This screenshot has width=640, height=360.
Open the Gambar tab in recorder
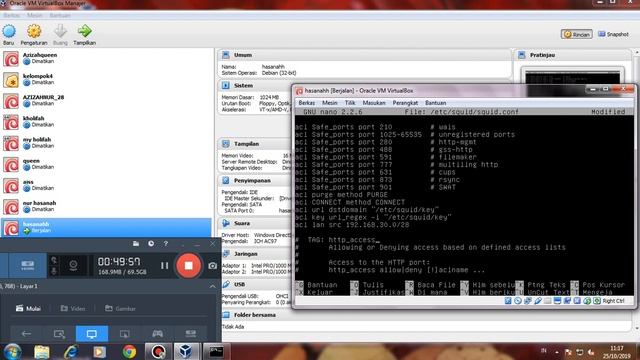click(x=120, y=309)
